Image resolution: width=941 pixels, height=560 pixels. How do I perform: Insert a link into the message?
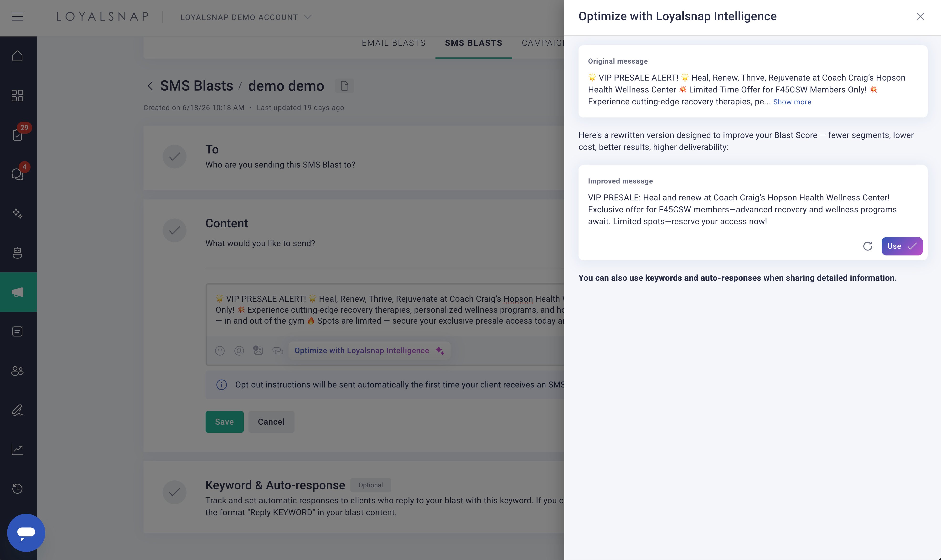278,351
